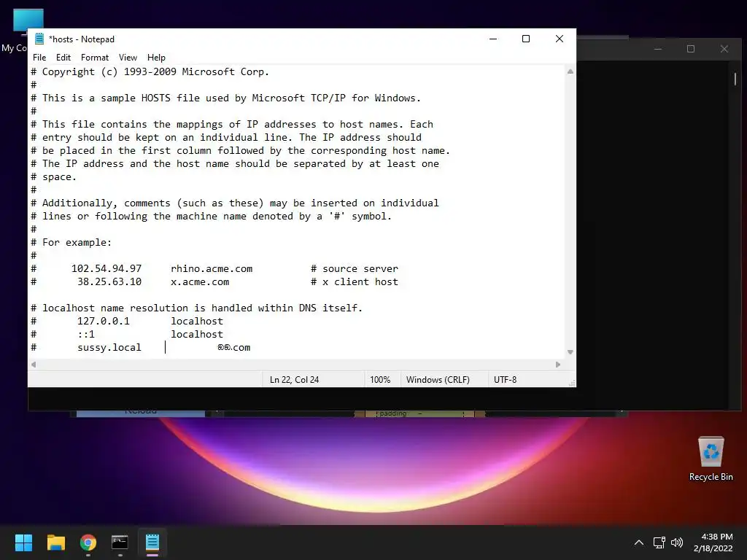
Task: Open the clock showing 4:38 PM
Action: point(713,542)
